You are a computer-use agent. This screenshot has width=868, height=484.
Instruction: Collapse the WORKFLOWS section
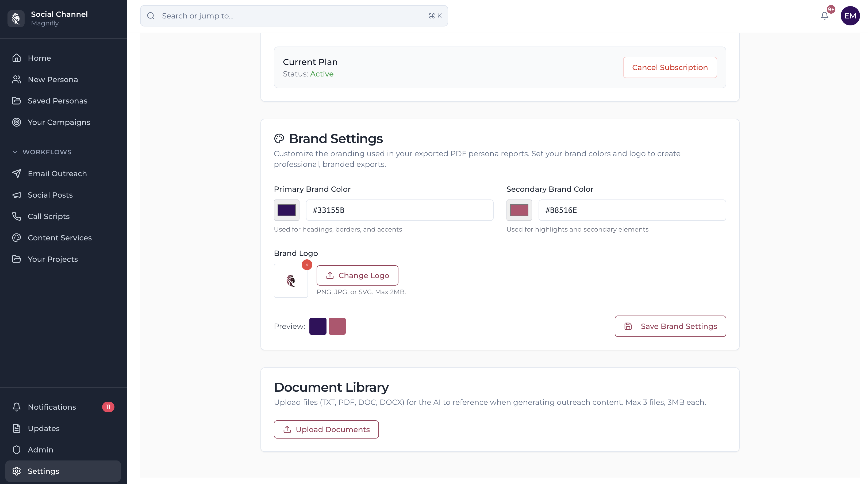(15, 152)
